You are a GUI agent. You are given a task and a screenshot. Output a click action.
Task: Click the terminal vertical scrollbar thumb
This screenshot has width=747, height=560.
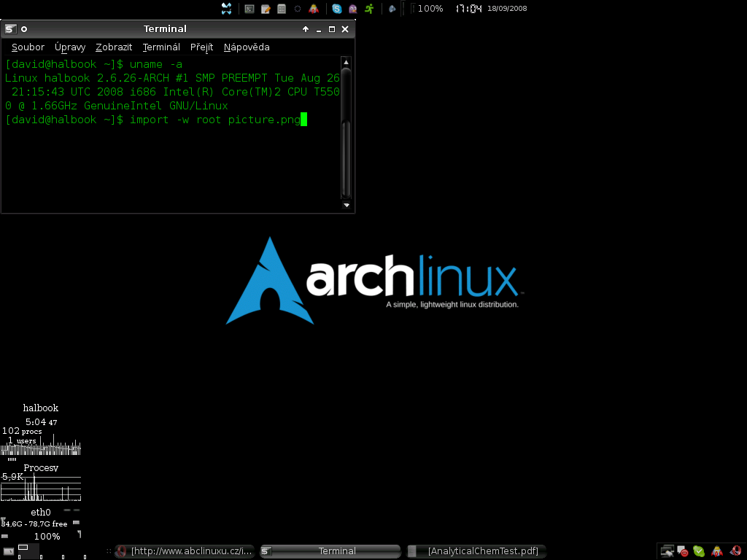[347, 159]
